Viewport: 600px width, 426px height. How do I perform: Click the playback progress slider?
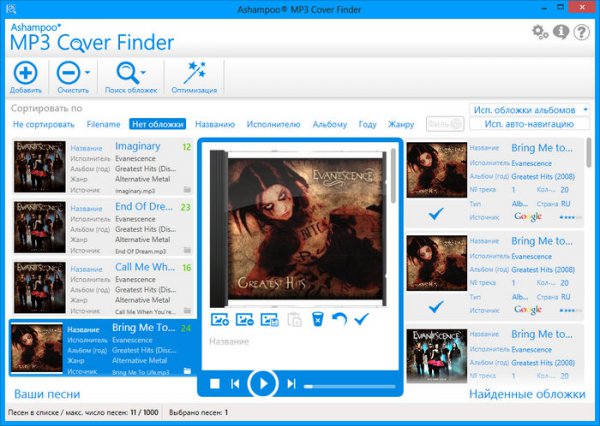coord(349,387)
